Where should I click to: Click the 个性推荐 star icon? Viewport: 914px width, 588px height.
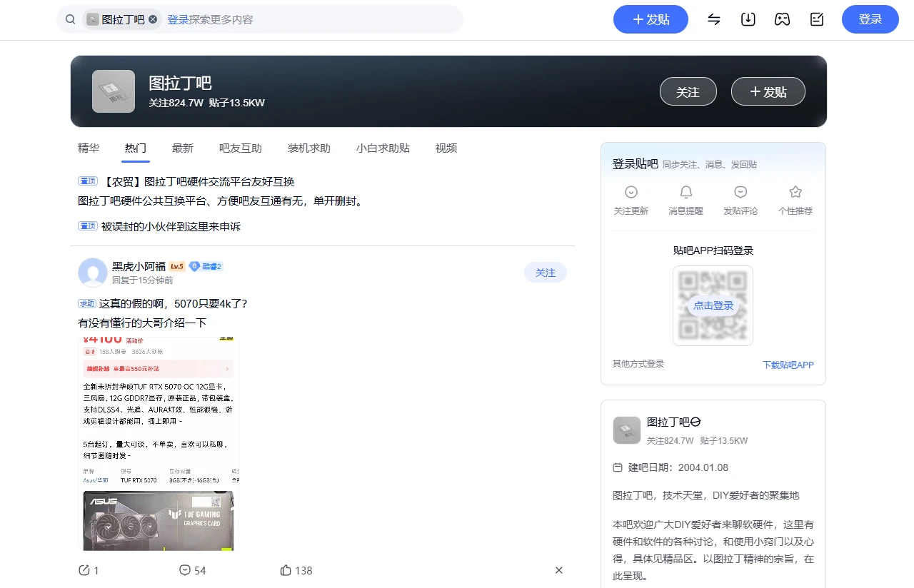795,192
